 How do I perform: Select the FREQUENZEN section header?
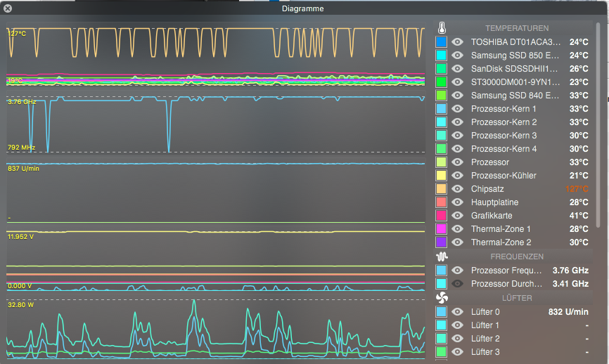[x=517, y=256]
